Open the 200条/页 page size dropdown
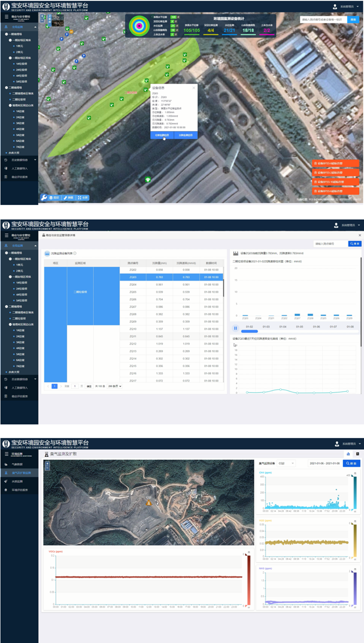 (115, 386)
